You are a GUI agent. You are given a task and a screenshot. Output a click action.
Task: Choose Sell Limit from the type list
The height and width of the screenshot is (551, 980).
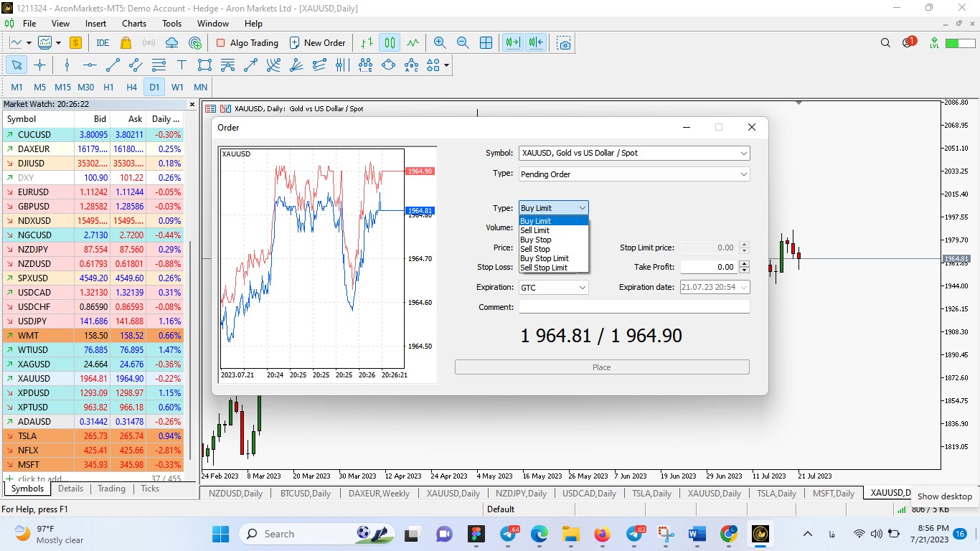[553, 230]
